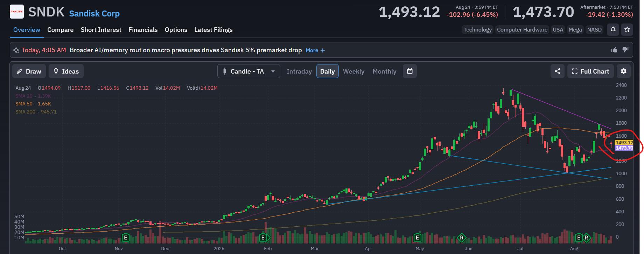Click the Mega market cap tag
Image resolution: width=644 pixels, height=254 pixels.
(x=575, y=30)
